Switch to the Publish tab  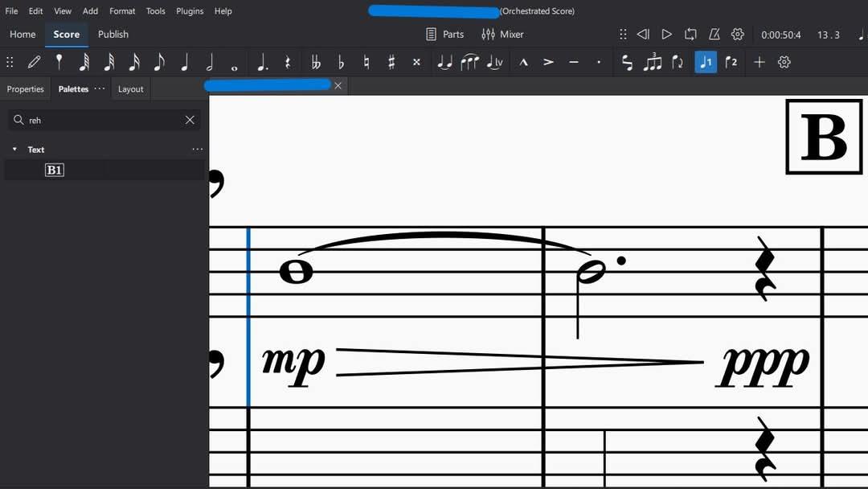click(x=113, y=35)
